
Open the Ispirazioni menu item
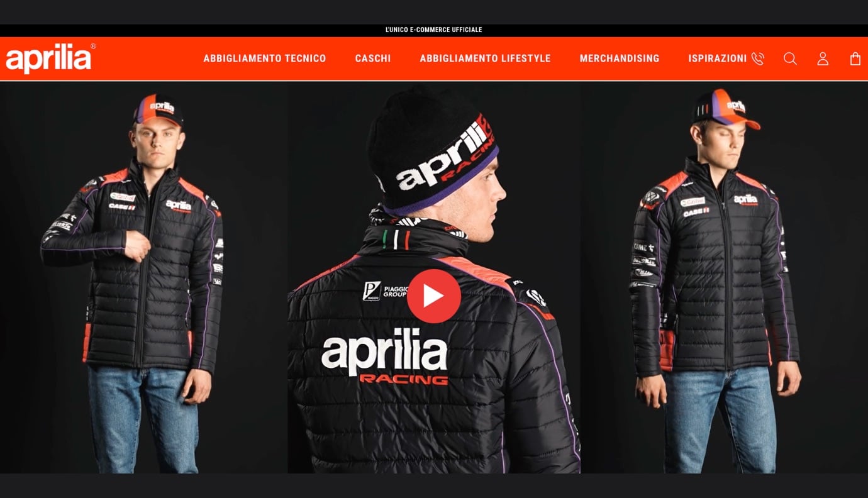tap(718, 58)
